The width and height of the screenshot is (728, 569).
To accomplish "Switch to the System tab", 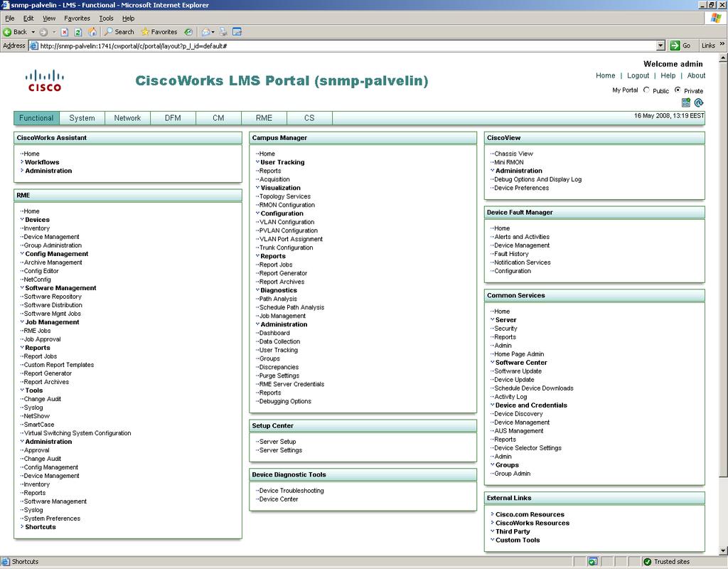I will tap(82, 118).
